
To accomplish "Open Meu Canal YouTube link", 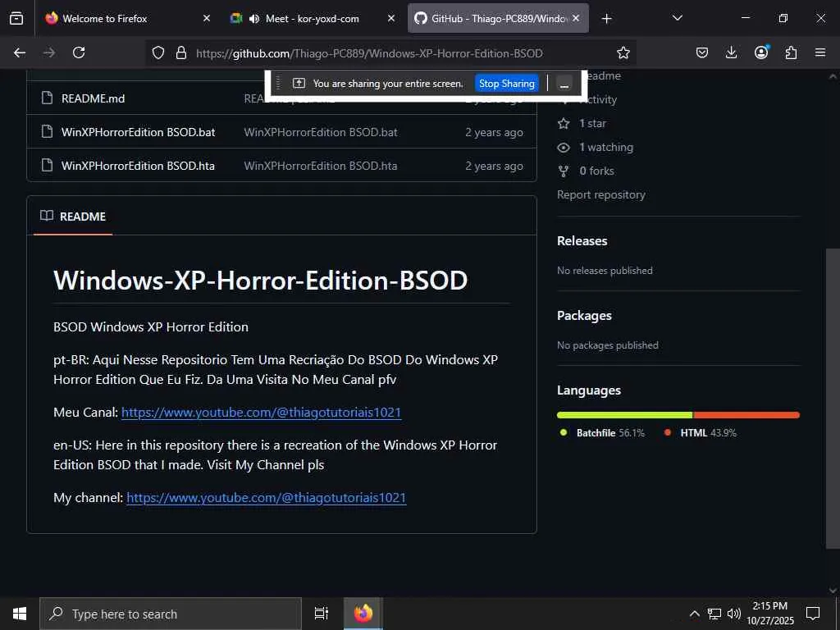I will coord(262,413).
